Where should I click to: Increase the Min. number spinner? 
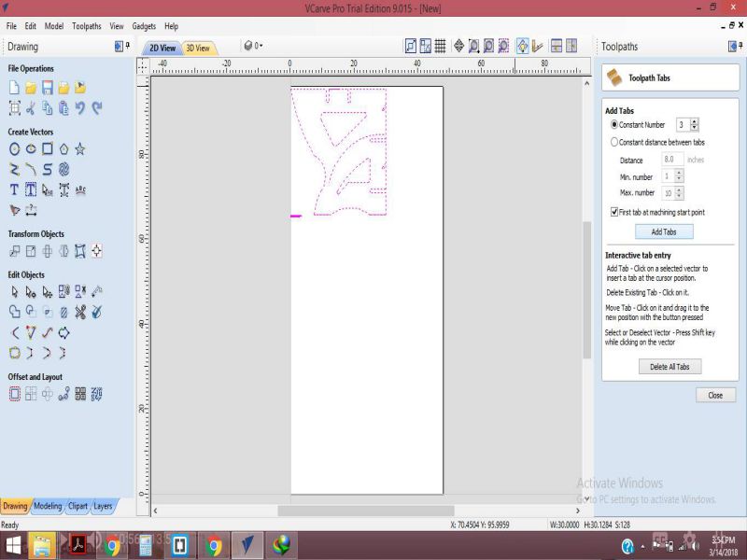680,174
